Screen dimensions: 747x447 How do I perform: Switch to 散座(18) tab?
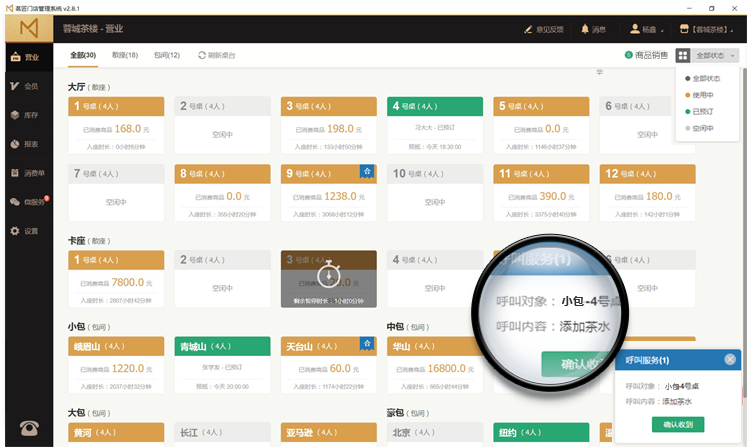[125, 55]
